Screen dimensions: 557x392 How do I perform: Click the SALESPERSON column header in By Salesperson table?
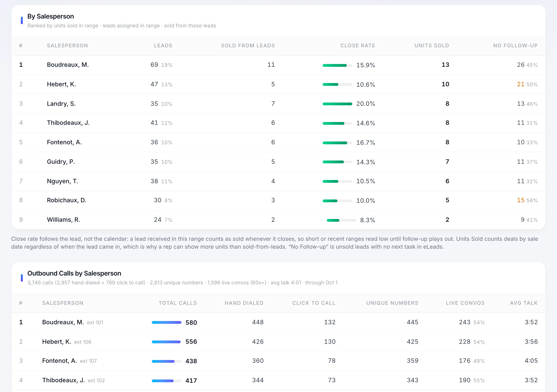tap(68, 45)
